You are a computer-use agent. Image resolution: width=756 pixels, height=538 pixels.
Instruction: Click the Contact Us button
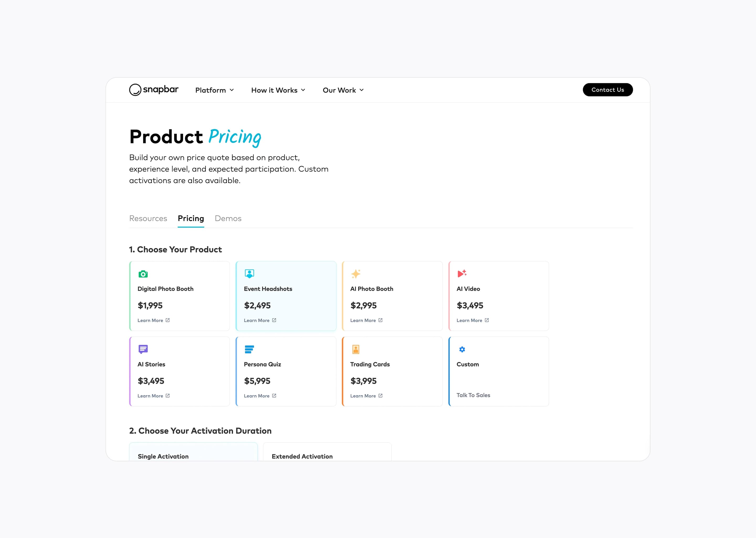[x=607, y=89]
